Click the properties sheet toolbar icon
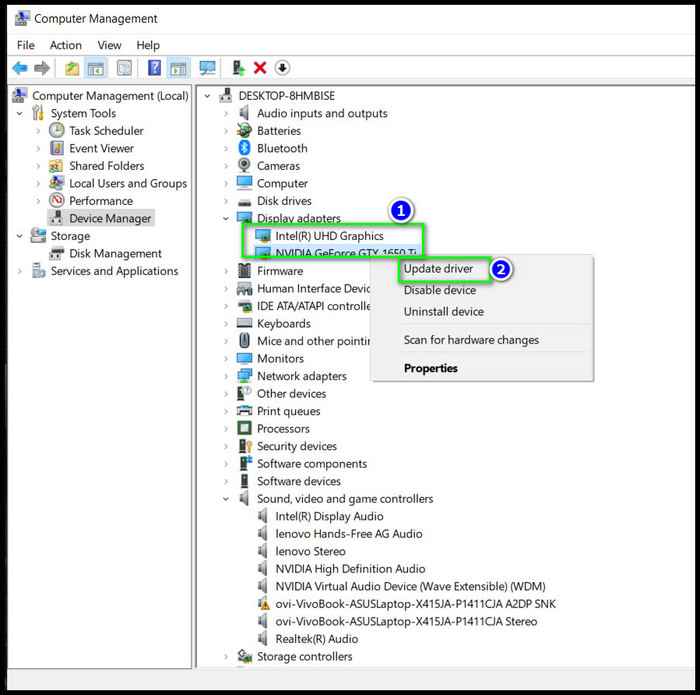This screenshot has width=700, height=695. click(124, 68)
